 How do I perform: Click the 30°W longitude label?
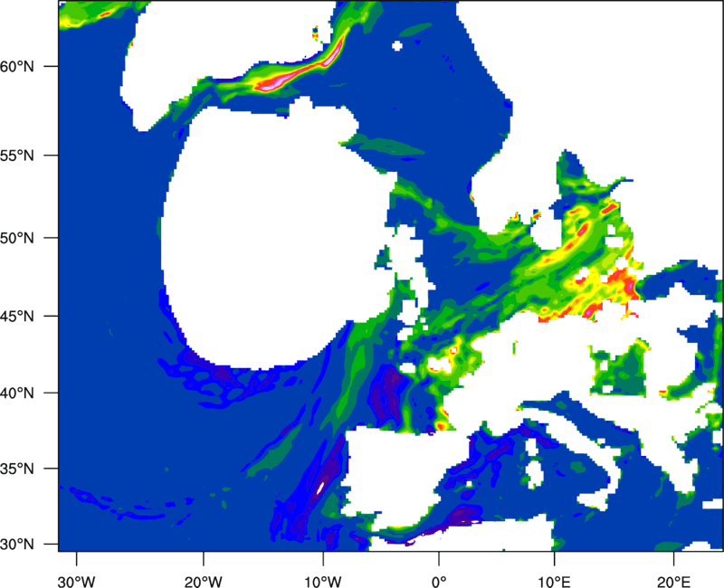tap(76, 582)
